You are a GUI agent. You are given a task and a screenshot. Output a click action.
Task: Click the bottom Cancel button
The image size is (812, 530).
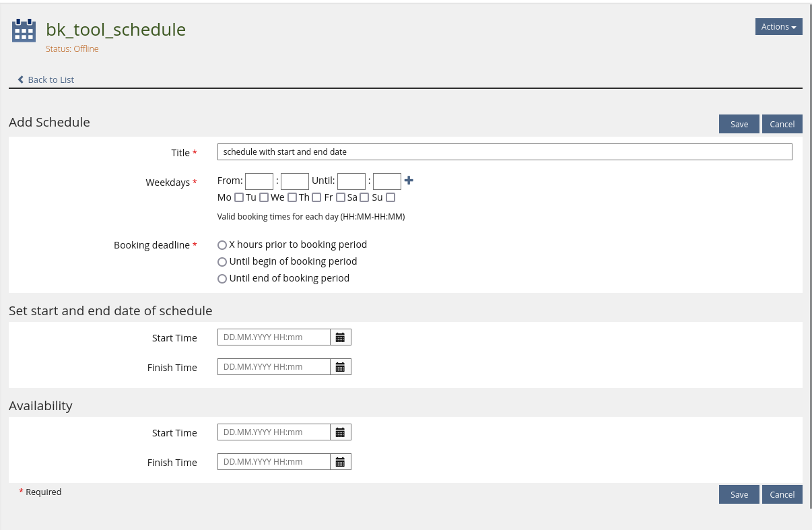click(x=782, y=494)
